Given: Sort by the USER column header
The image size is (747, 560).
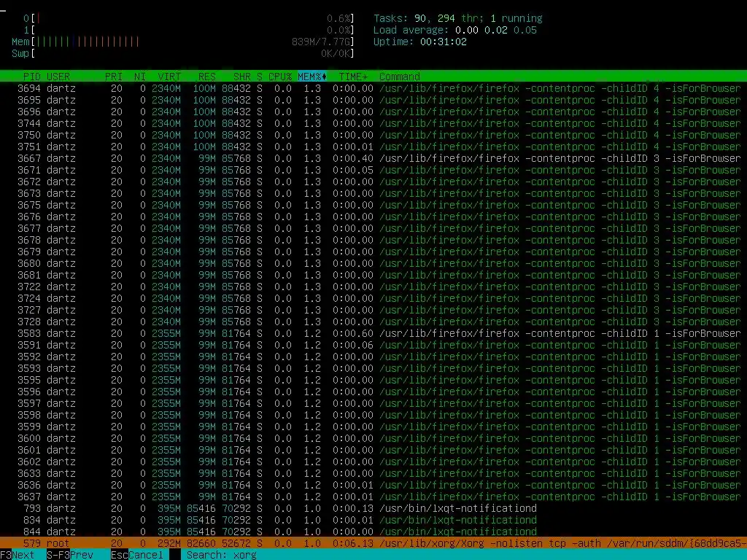Looking at the screenshot, I should coord(58,77).
